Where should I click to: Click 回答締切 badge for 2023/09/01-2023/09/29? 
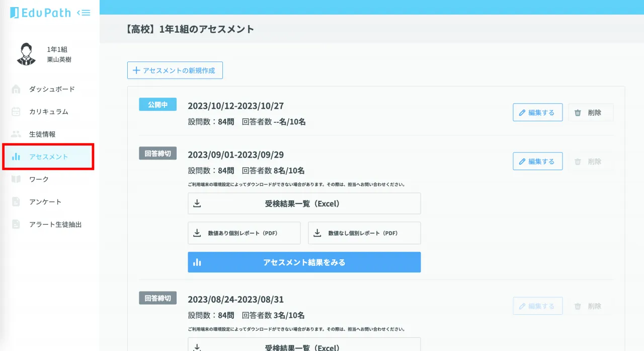click(157, 154)
